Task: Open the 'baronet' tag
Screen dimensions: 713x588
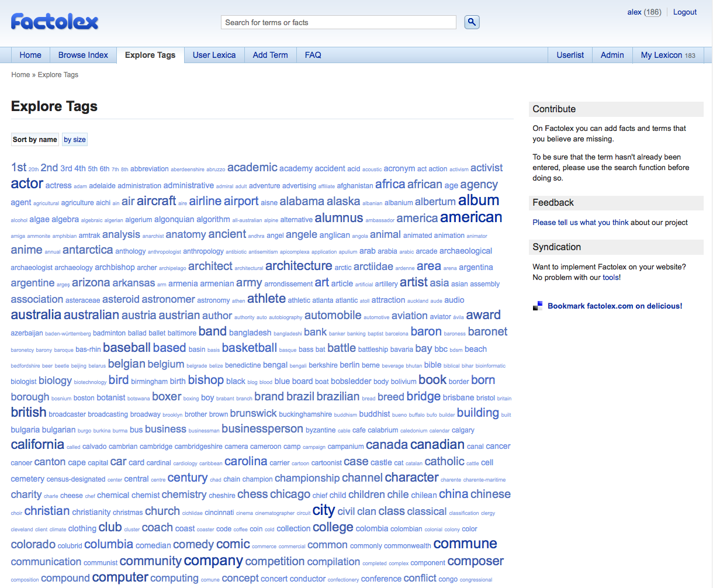Action: tap(488, 332)
